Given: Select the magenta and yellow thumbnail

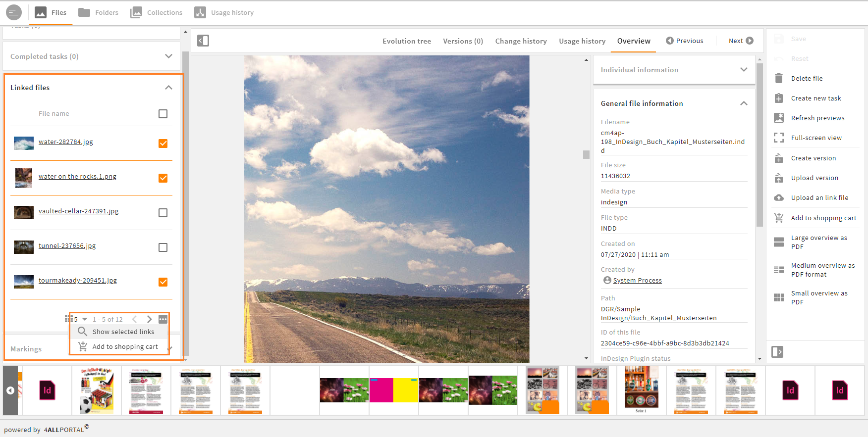Looking at the screenshot, I should click(x=394, y=390).
